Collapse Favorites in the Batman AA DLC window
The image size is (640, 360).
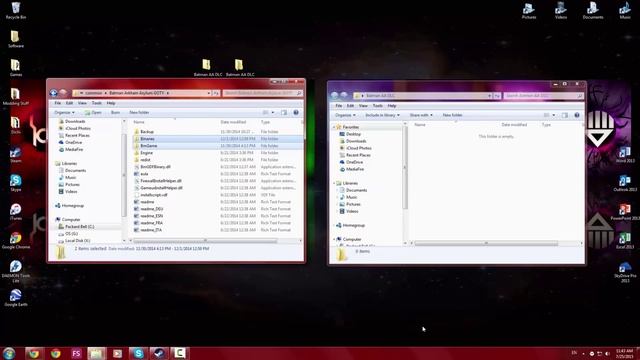[x=334, y=127]
